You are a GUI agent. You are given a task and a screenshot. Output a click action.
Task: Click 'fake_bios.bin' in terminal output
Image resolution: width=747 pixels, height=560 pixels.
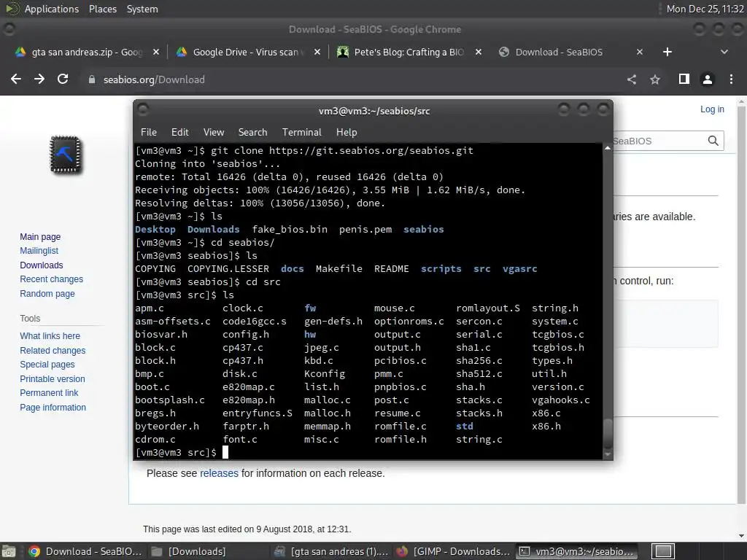tap(290, 230)
